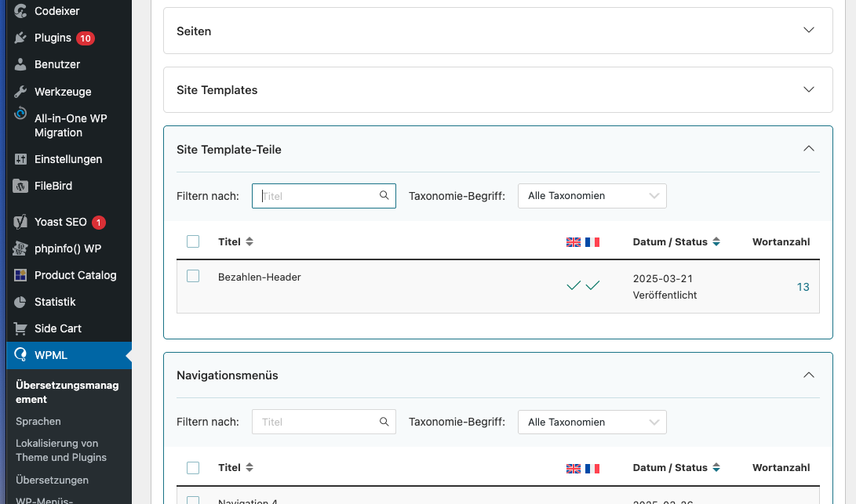Image resolution: width=856 pixels, height=504 pixels.
Task: Click UK flag in Site Template-Teile header
Action: point(574,242)
